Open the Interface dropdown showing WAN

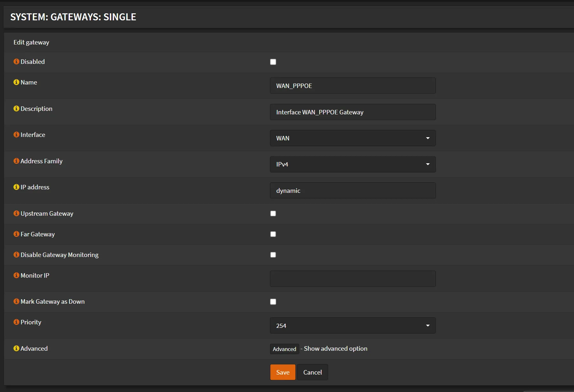pos(353,138)
